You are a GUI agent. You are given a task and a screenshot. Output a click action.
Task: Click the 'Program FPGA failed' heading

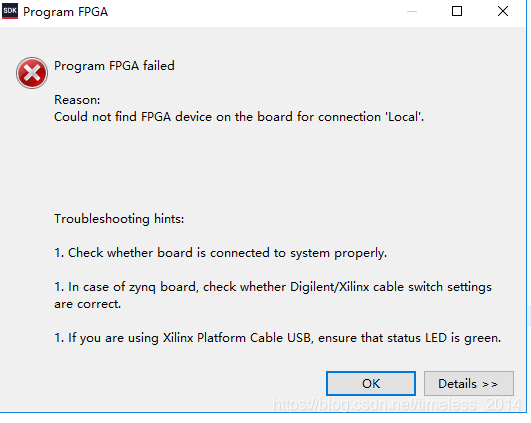[x=114, y=66]
